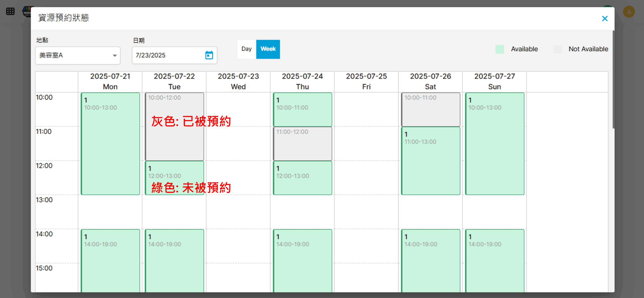Switch to Day view
The image size is (644, 298).
tap(246, 49)
